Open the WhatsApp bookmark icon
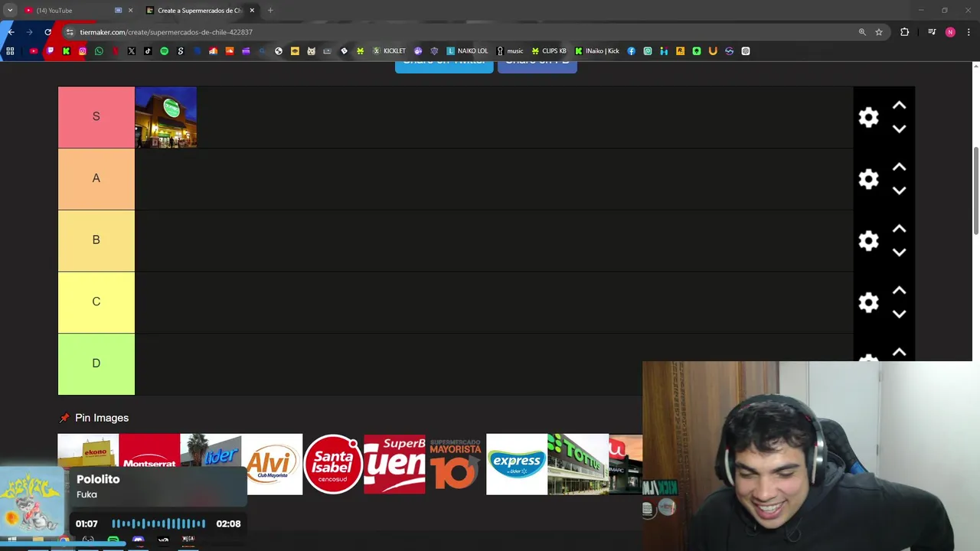980x551 pixels. pyautogui.click(x=99, y=51)
